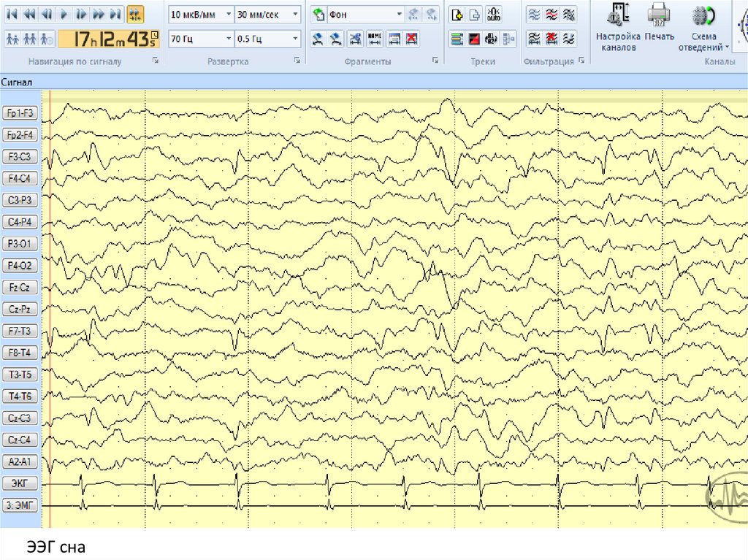Click the add new track icon
Screen dimensions: 748x560
[457, 15]
